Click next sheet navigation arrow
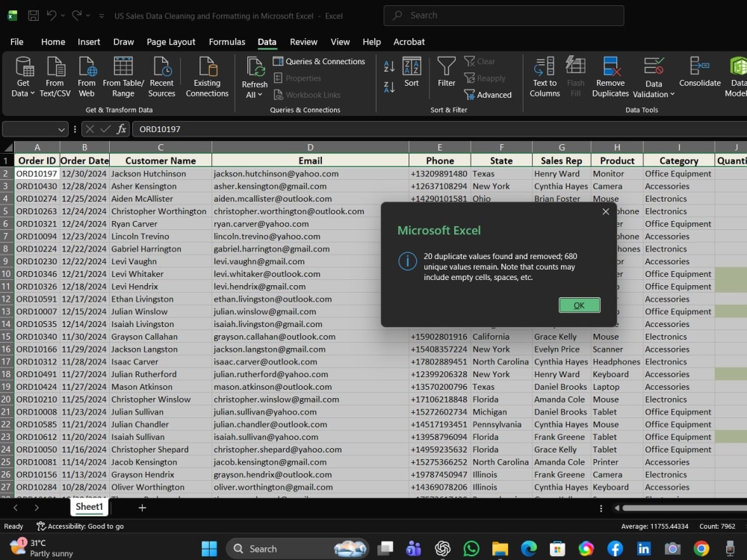 click(37, 508)
